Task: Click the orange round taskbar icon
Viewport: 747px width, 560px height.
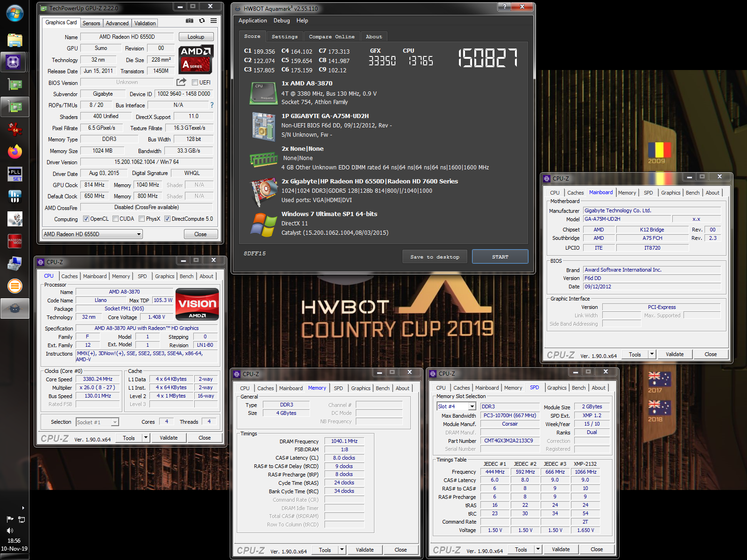Action: [x=14, y=286]
